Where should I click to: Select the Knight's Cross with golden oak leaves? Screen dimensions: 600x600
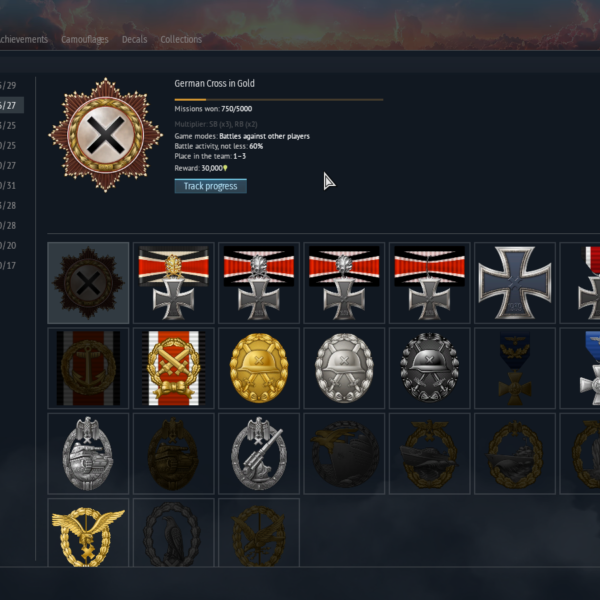(x=173, y=283)
